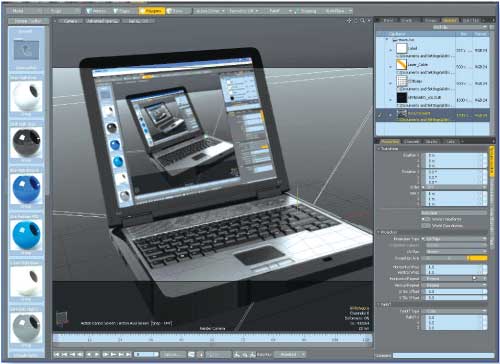Click the Advanced OpenGL viewport style button
The height and width of the screenshot is (364, 500).
tap(102, 21)
